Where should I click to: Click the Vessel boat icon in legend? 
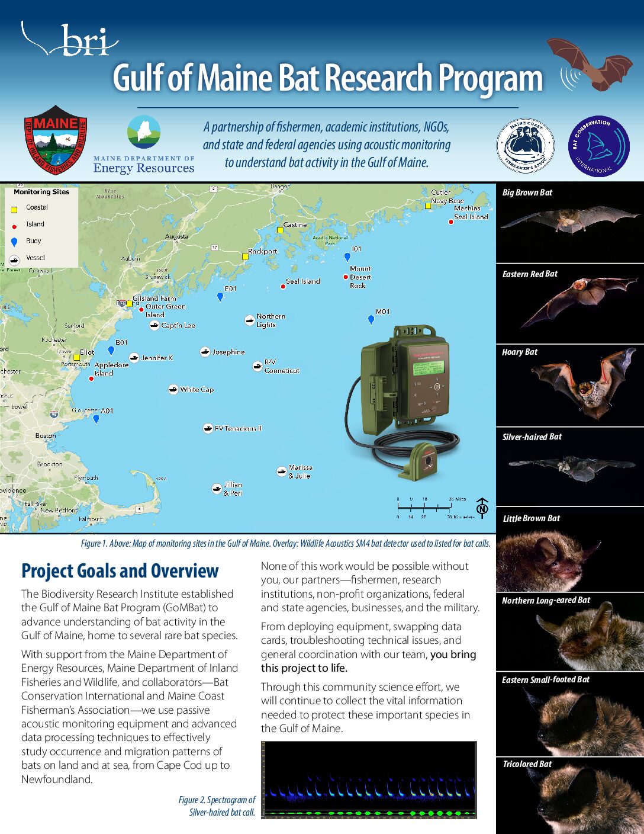(x=14, y=260)
